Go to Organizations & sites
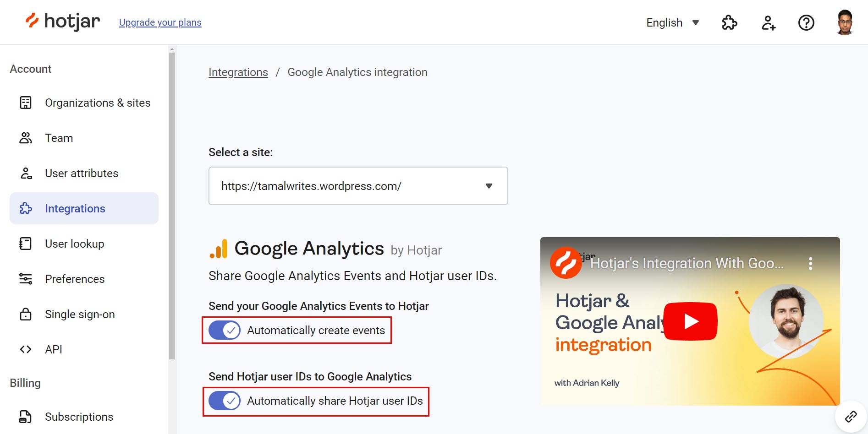The height and width of the screenshot is (434, 868). tap(84, 103)
